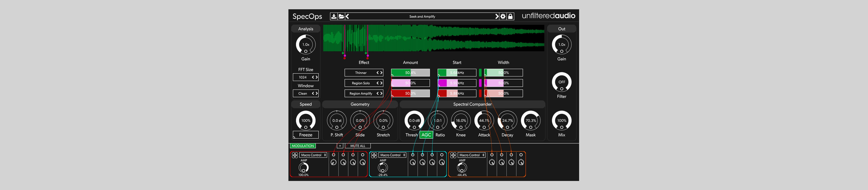Click next arrow on Region Amplify effect
Image resolution: width=868 pixels, height=190 pixels.
coord(381,93)
